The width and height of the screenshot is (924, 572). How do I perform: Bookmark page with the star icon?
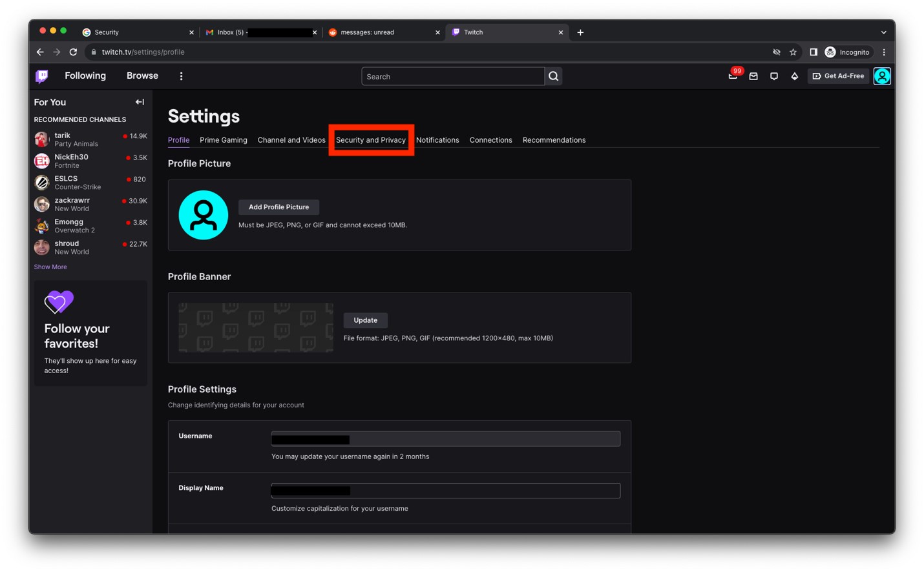pos(793,52)
